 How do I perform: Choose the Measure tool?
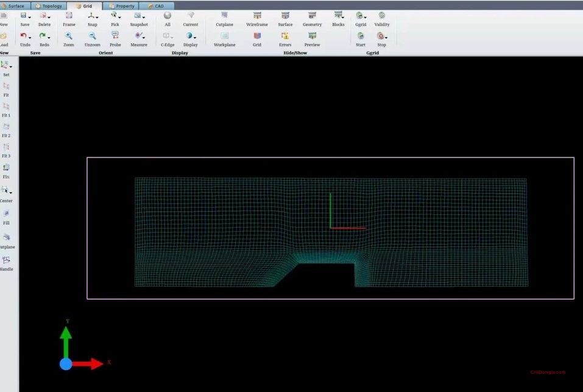tap(138, 36)
